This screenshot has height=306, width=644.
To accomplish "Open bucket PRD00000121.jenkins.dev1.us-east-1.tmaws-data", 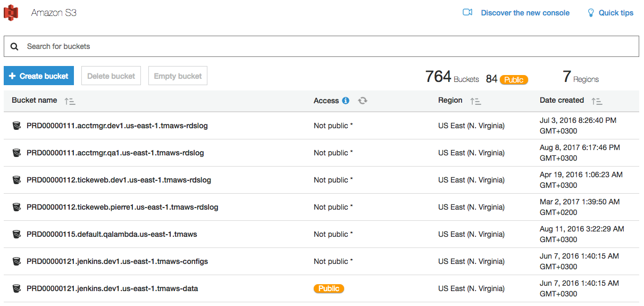I will tap(112, 288).
